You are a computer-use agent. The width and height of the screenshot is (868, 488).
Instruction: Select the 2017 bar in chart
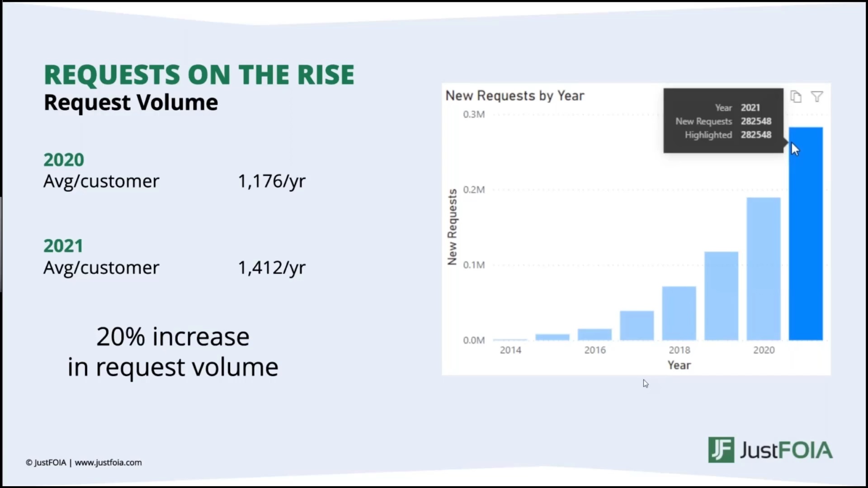tap(637, 325)
